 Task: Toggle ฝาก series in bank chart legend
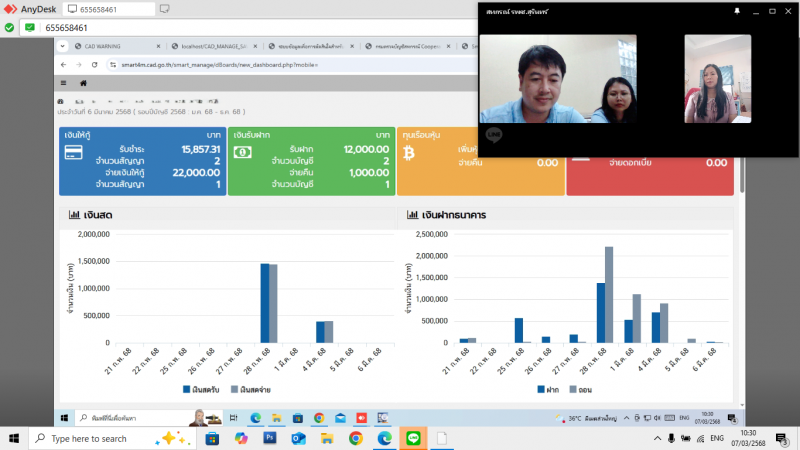(548, 390)
